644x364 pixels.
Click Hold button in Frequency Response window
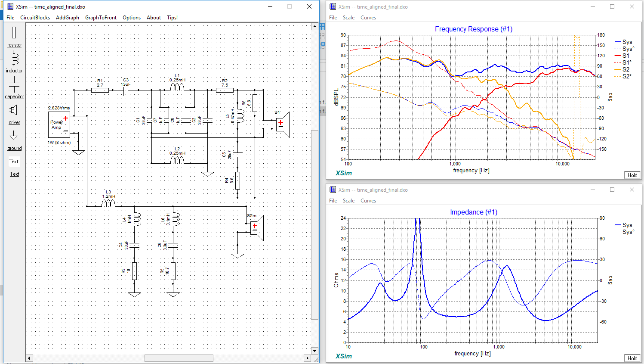click(632, 175)
